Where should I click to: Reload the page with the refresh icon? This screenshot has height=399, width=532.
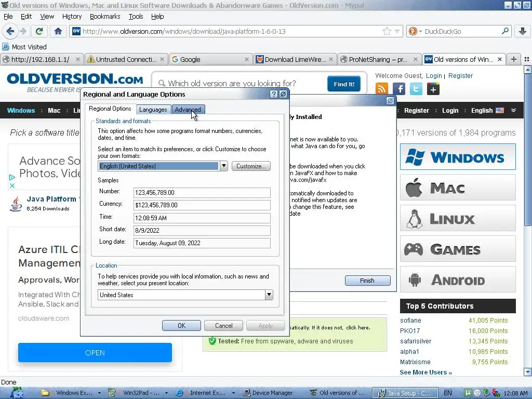(39, 31)
